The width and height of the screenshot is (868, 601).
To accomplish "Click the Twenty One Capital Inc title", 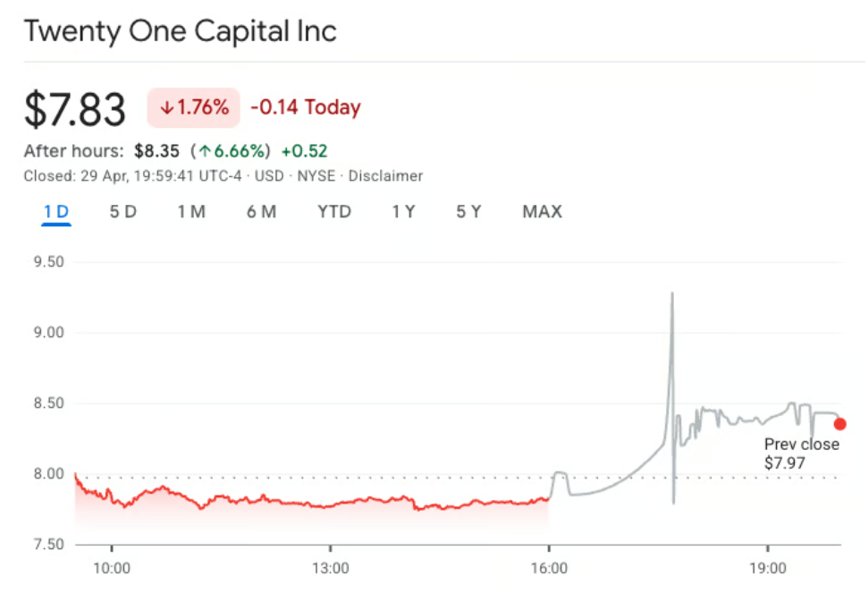I will point(180,31).
